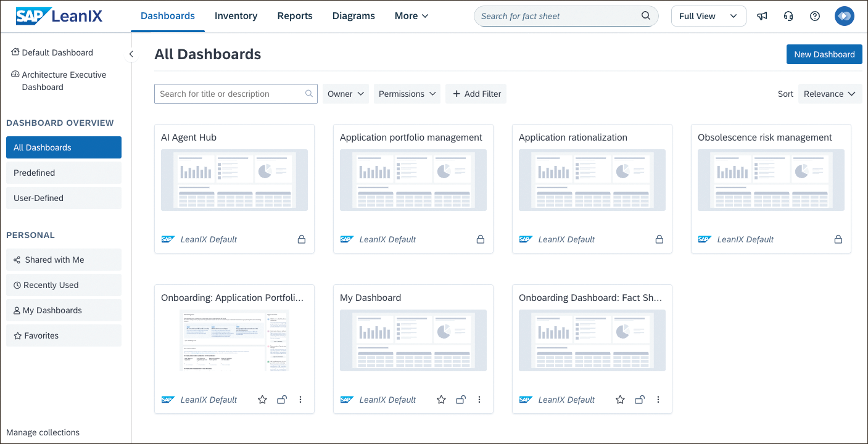Click unlock icon on Onboarding: Application Portfolio card
This screenshot has width=868, height=444.
click(x=281, y=400)
